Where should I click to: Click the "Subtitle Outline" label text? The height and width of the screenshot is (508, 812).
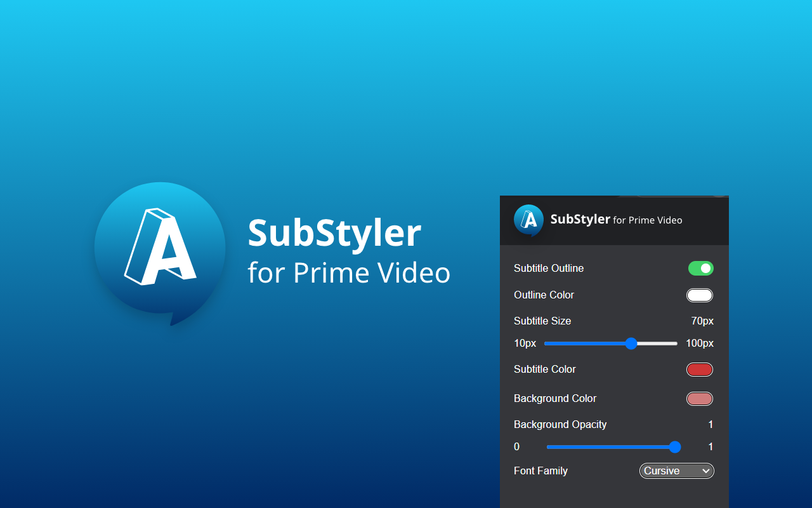[549, 269]
